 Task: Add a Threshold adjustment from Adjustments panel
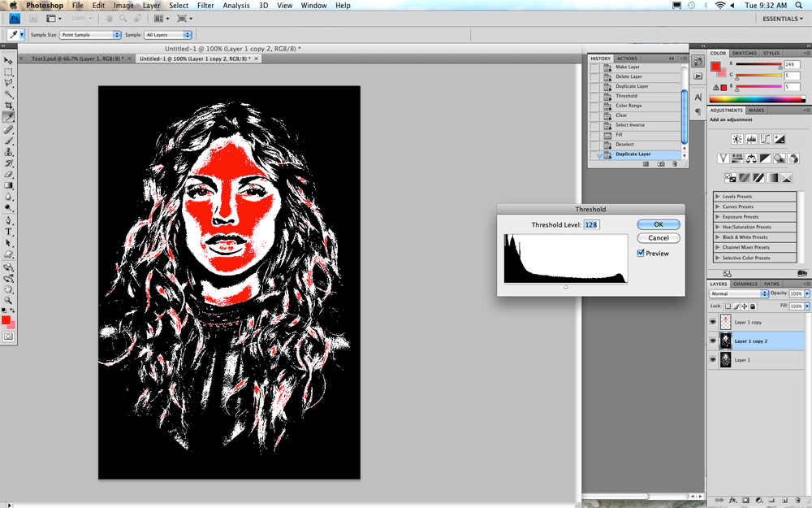(x=758, y=178)
